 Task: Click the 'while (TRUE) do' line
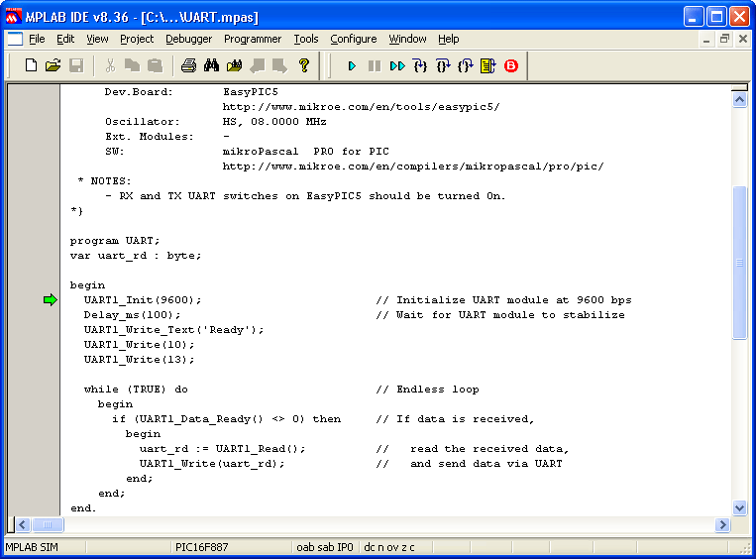(x=136, y=390)
